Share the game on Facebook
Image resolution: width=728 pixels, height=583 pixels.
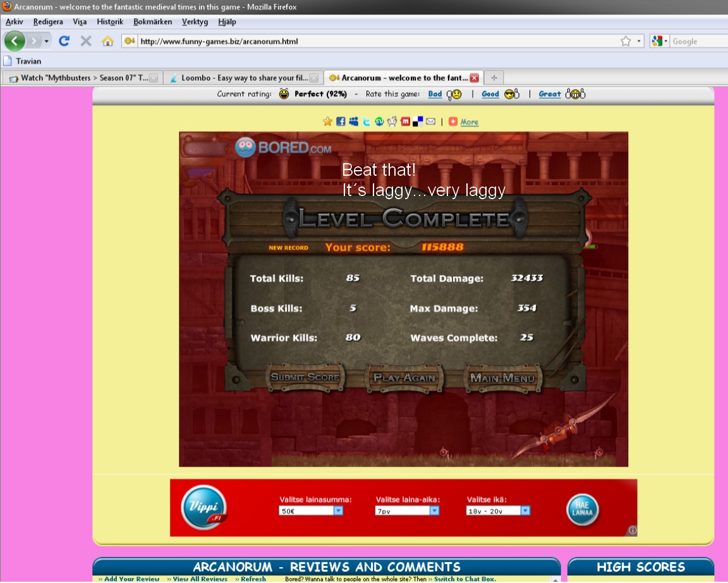(341, 121)
